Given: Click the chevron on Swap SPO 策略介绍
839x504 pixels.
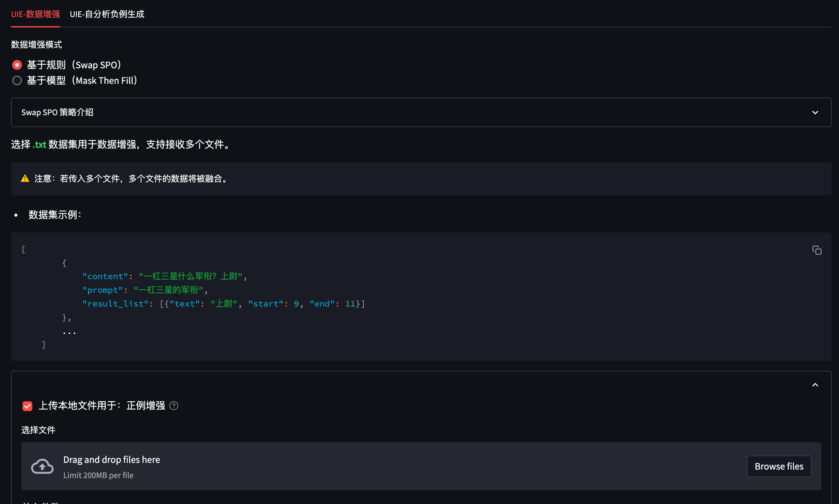Looking at the screenshot, I should pyautogui.click(x=815, y=112).
